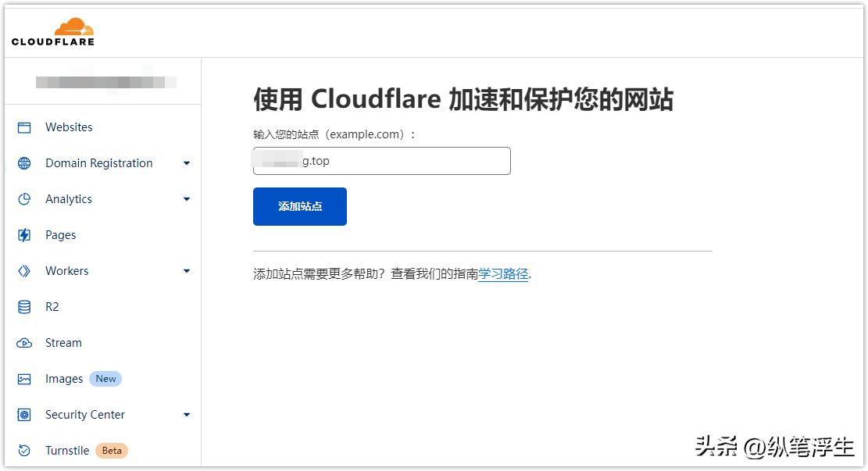The height and width of the screenshot is (471, 868).
Task: Select the Websites icon in the sidebar
Action: [x=24, y=127]
